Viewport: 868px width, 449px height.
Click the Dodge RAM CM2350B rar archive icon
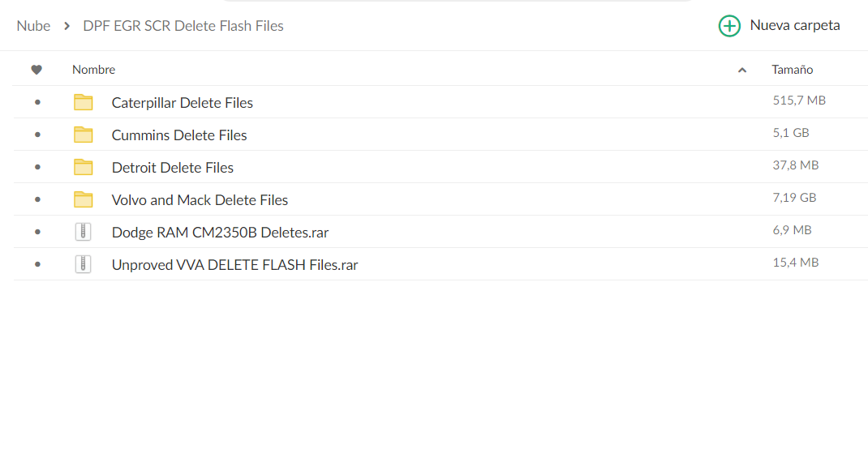click(83, 232)
